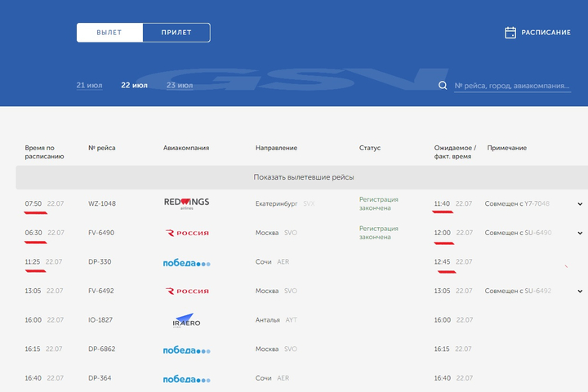Click scheduled time 06:30
The height and width of the screenshot is (392, 588).
(33, 233)
